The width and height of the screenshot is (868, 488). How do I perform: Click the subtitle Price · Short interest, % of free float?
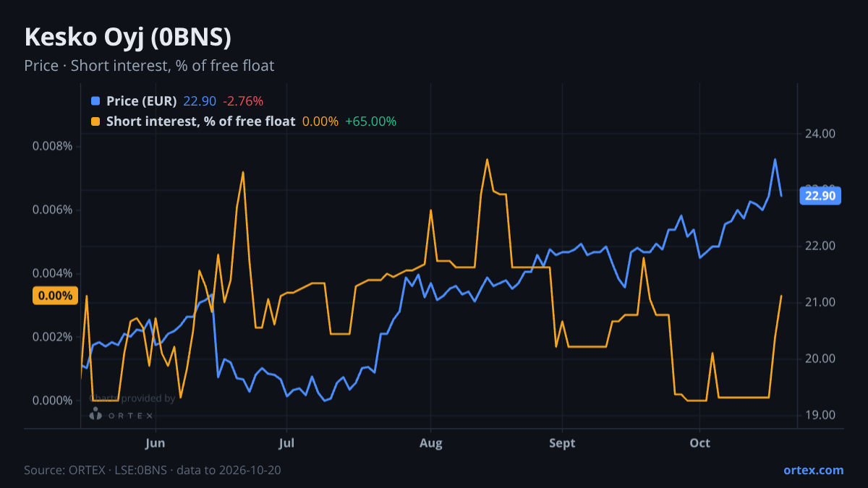(149, 66)
